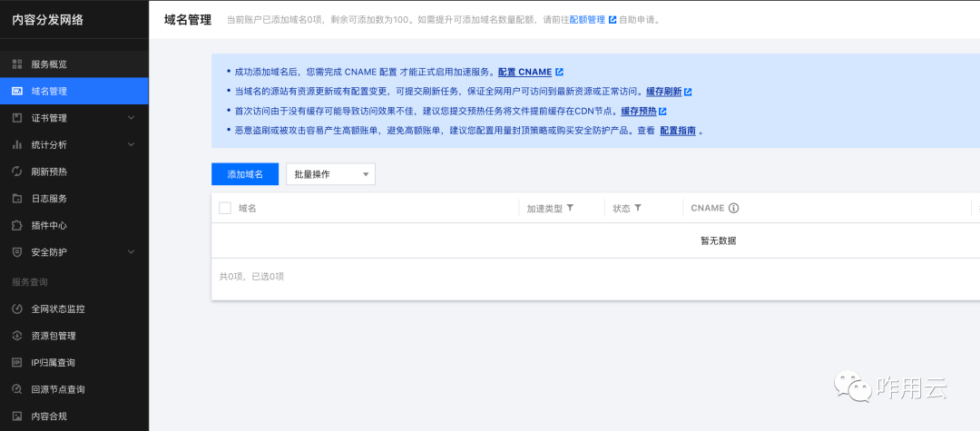
Task: Open the 配置指南 link
Action: click(x=678, y=132)
